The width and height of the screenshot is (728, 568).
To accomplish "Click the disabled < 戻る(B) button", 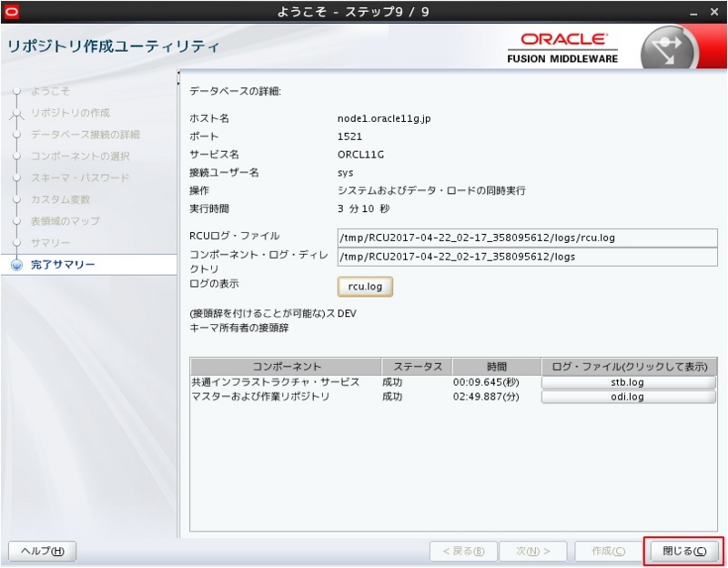I will point(463,552).
